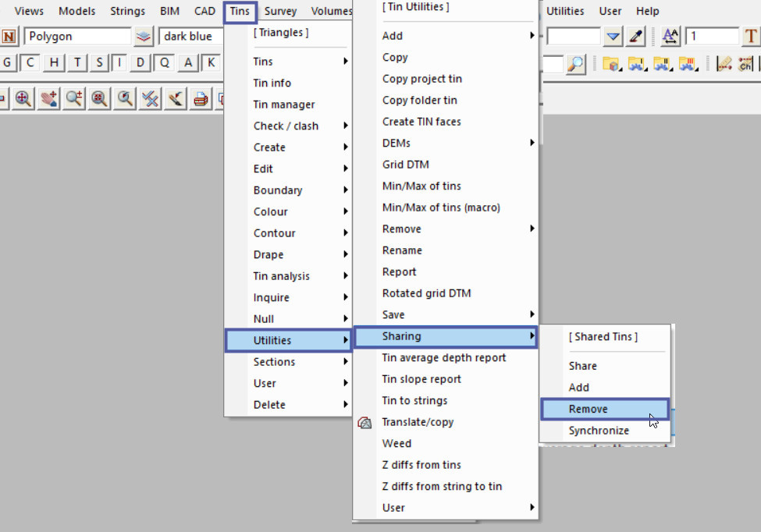Toggle the C snap letter button
This screenshot has width=761, height=532.
click(x=30, y=63)
